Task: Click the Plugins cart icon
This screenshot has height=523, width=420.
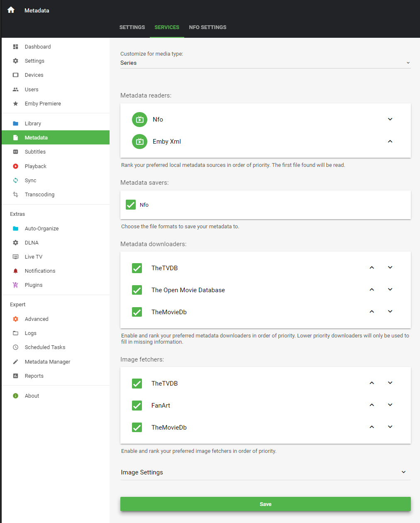Action: tap(16, 285)
